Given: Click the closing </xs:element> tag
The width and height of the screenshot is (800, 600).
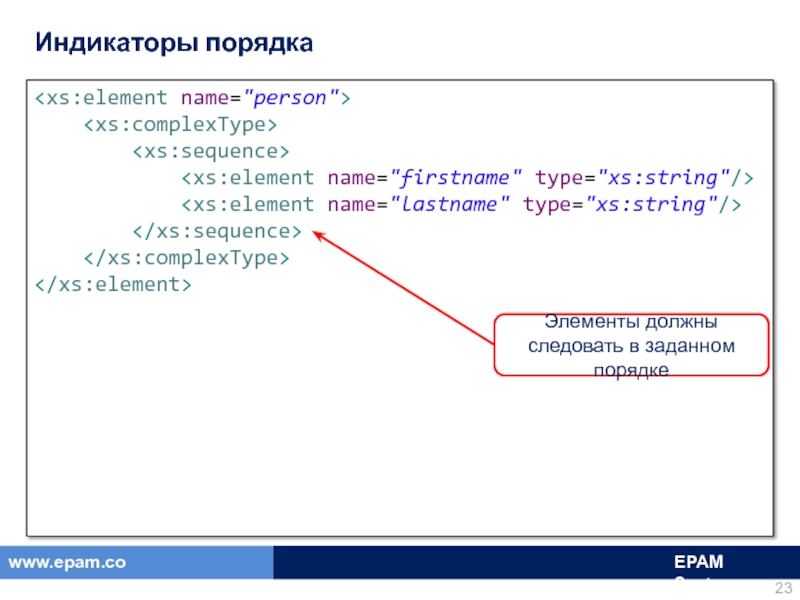Looking at the screenshot, I should tap(113, 284).
